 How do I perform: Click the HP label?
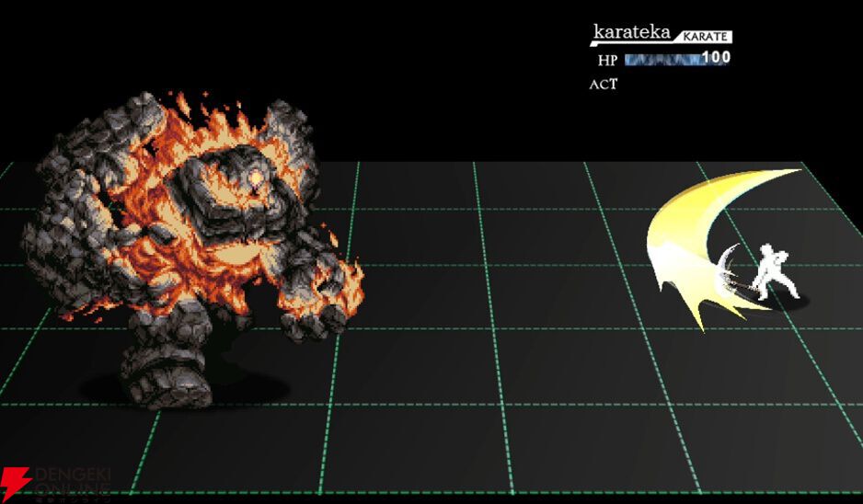[x=607, y=60]
